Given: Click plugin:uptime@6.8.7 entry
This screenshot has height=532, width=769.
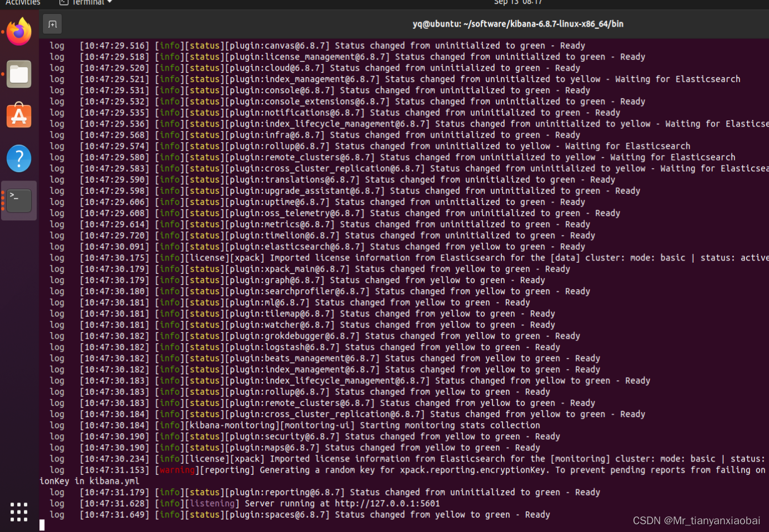Looking at the screenshot, I should (279, 202).
